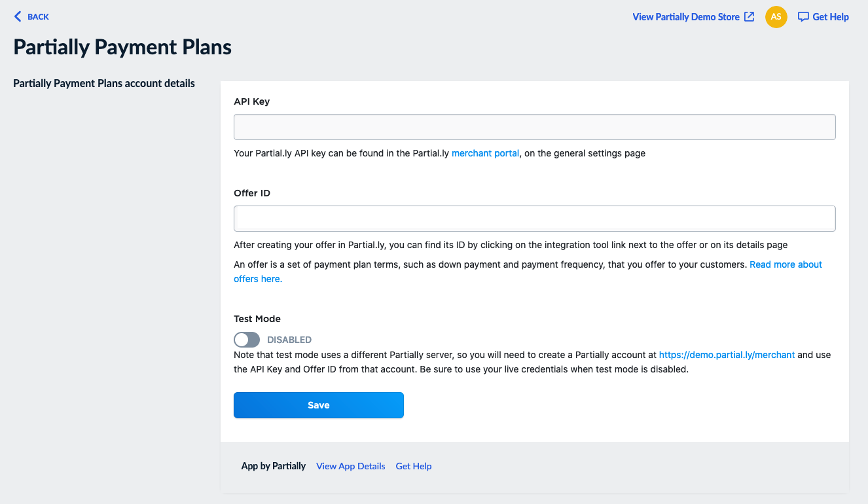Image resolution: width=868 pixels, height=504 pixels.
Task: Enable the Test Mode toggle
Action: pyautogui.click(x=247, y=340)
